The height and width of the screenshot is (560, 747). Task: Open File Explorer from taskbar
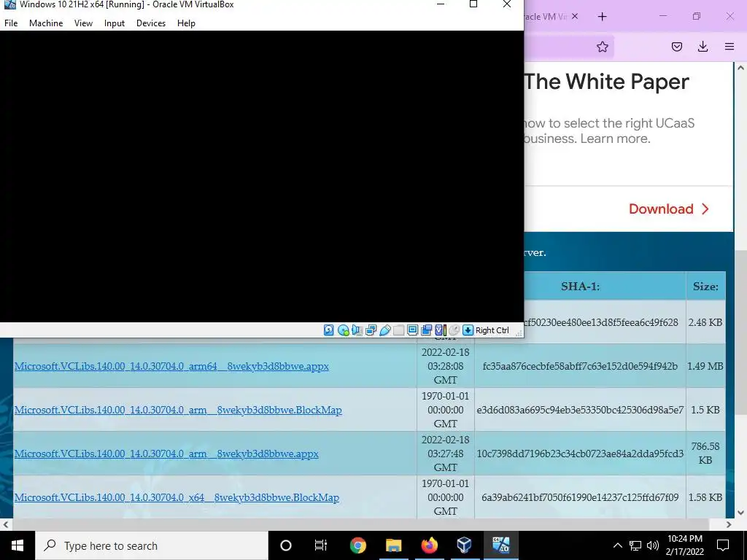click(x=393, y=545)
